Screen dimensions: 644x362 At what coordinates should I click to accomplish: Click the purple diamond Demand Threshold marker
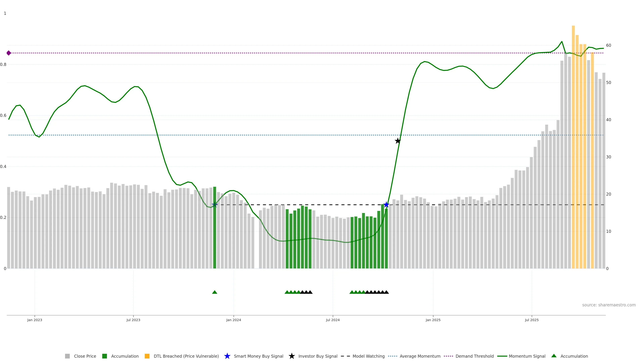pos(9,53)
